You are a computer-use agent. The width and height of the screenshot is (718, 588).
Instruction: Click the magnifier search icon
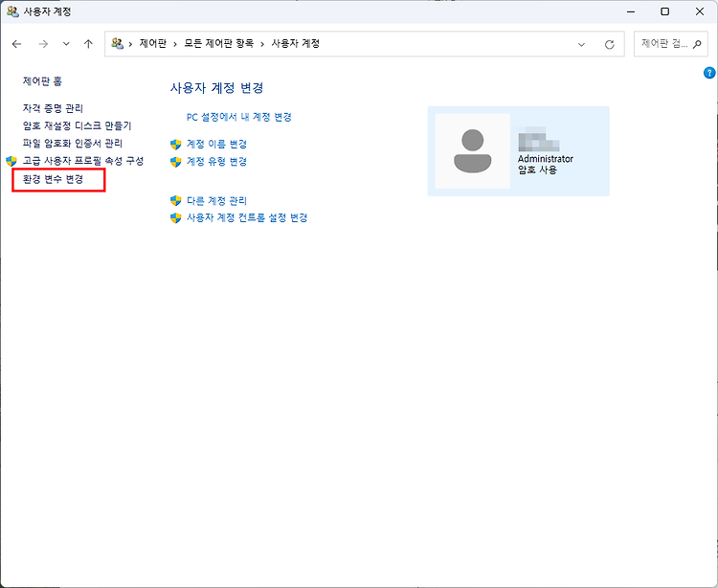(697, 44)
